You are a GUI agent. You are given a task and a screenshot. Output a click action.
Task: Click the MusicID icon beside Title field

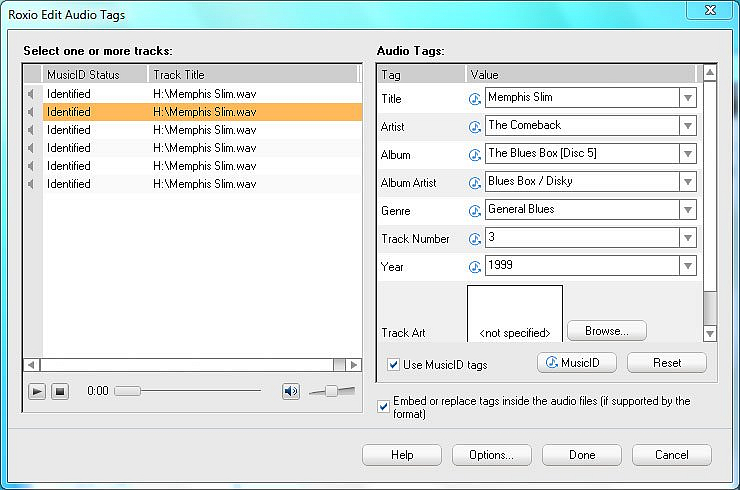[x=475, y=98]
